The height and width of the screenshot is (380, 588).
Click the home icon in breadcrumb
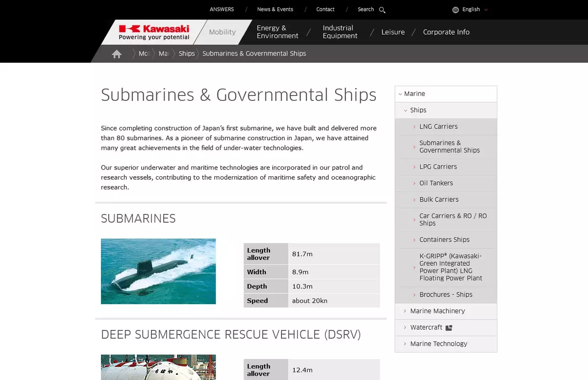(x=117, y=54)
